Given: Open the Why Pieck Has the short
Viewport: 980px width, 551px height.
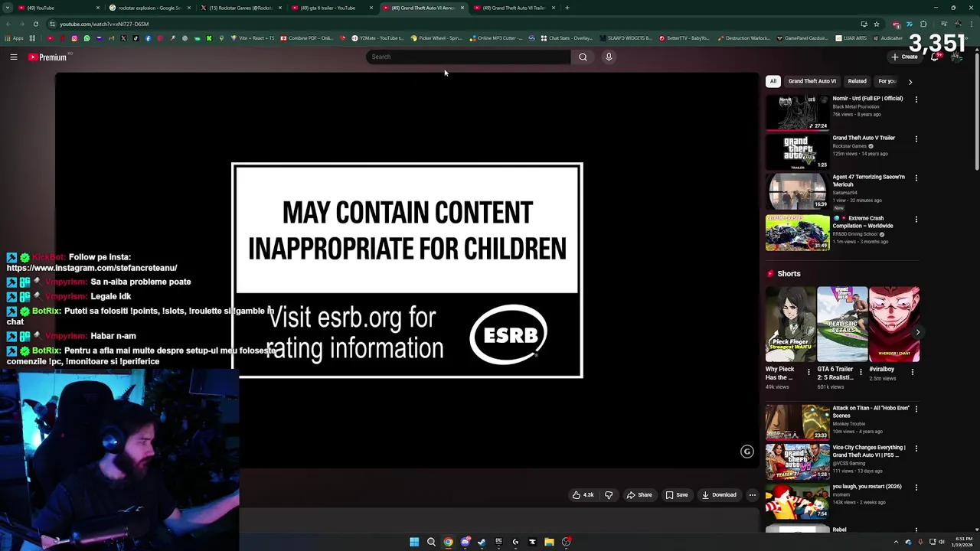Looking at the screenshot, I should [x=790, y=324].
